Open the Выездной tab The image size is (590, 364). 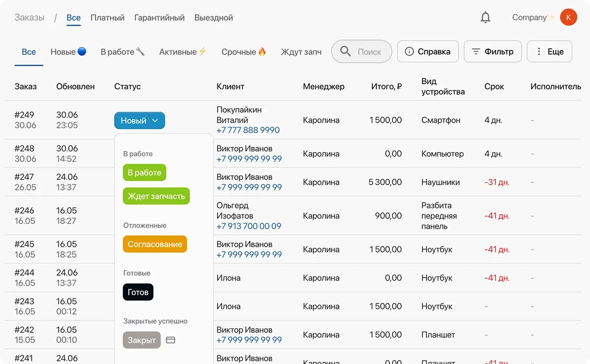tap(214, 18)
